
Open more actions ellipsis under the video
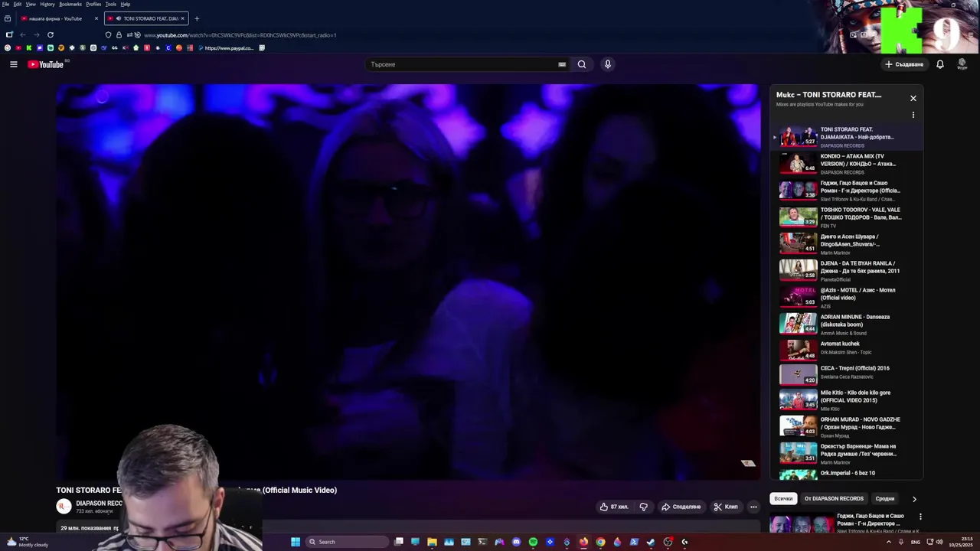[x=753, y=507]
